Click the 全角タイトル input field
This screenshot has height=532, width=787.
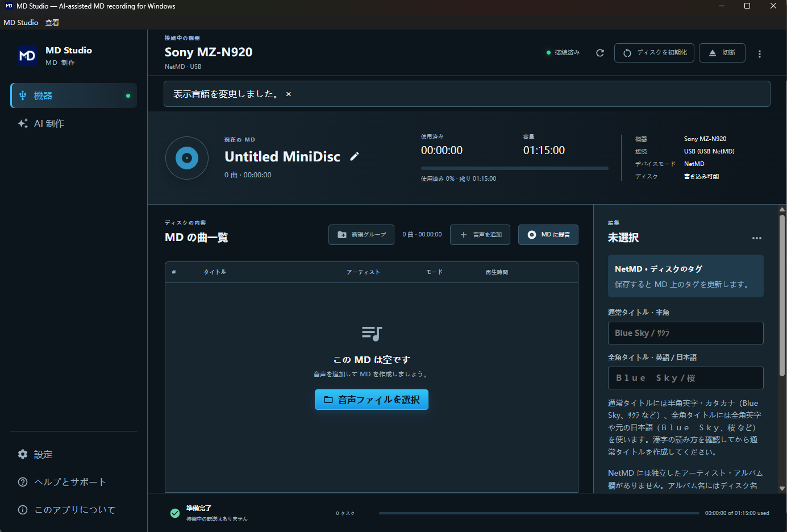coord(686,378)
